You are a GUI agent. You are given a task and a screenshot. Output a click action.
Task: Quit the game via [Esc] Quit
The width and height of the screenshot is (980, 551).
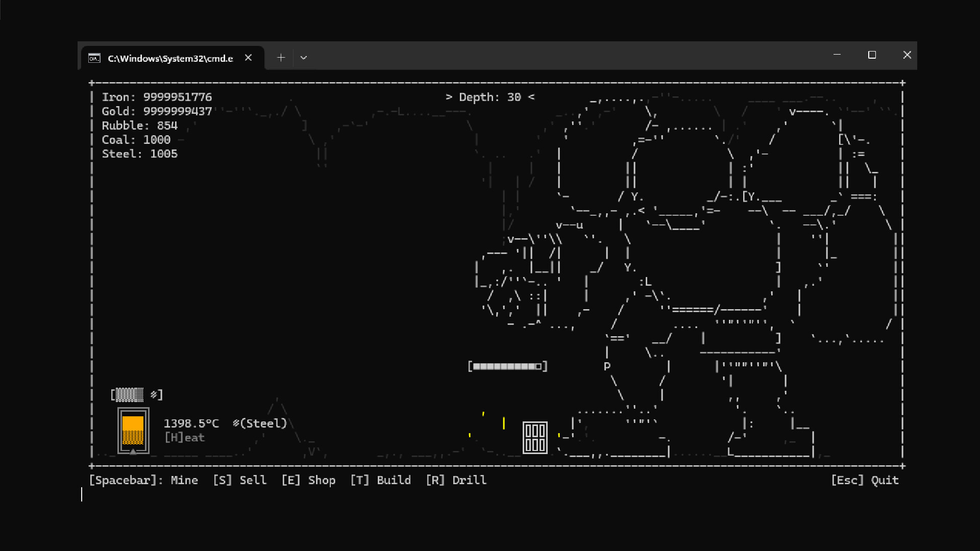(x=865, y=480)
